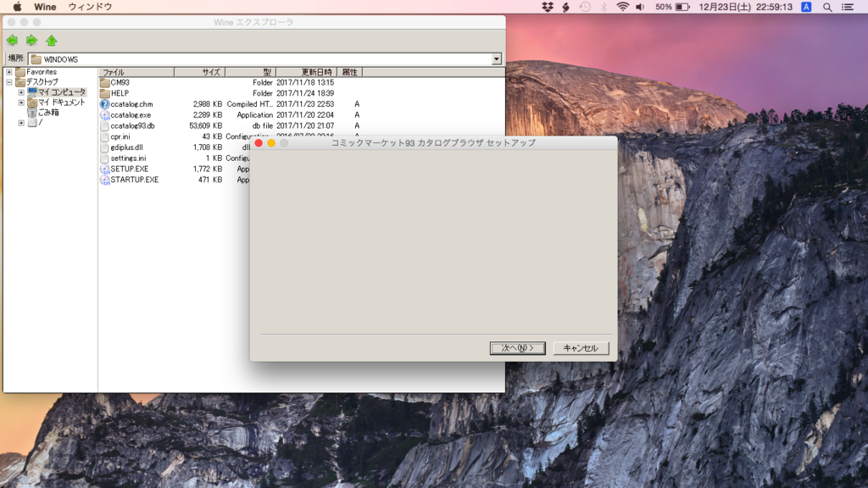The width and height of the screenshot is (868, 488).
Task: Open Spotlight search
Action: click(827, 7)
